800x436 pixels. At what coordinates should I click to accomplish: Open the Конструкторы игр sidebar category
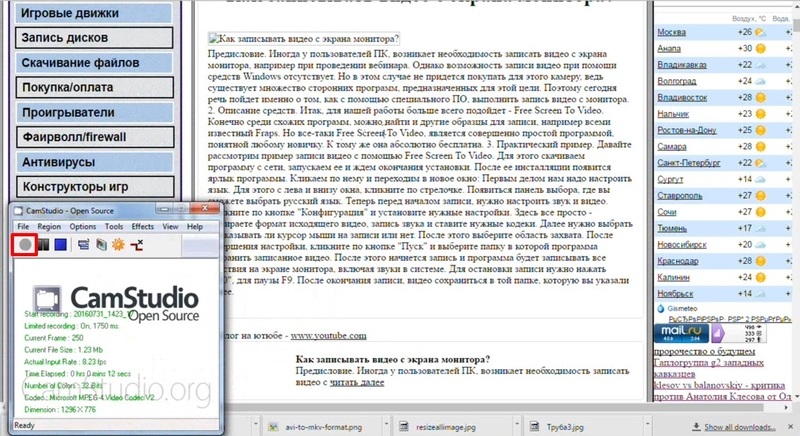[x=95, y=187]
